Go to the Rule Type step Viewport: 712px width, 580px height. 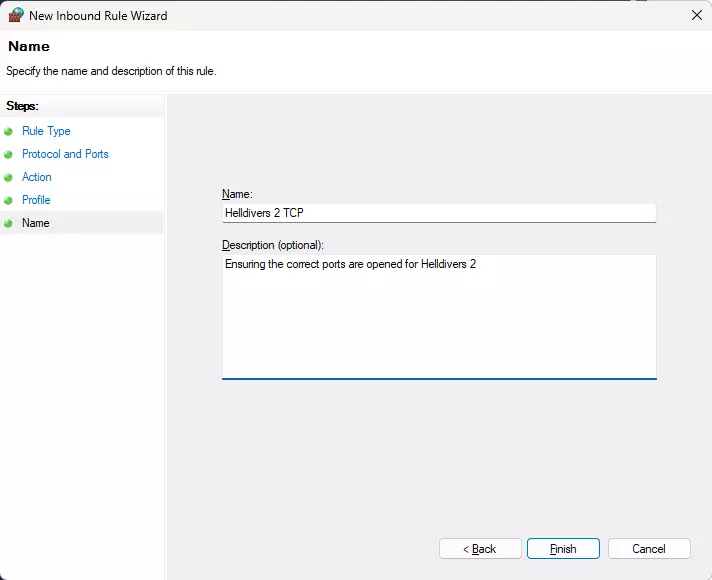46,131
